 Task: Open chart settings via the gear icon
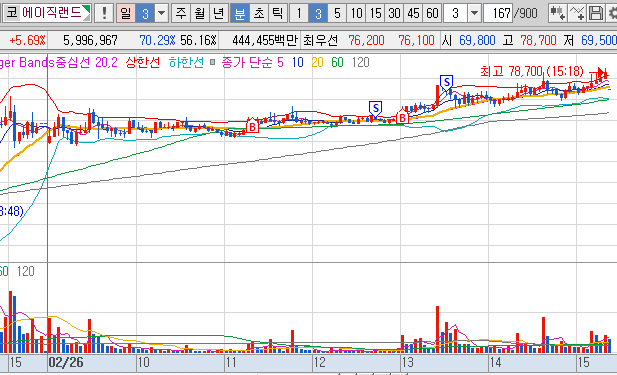612,13
